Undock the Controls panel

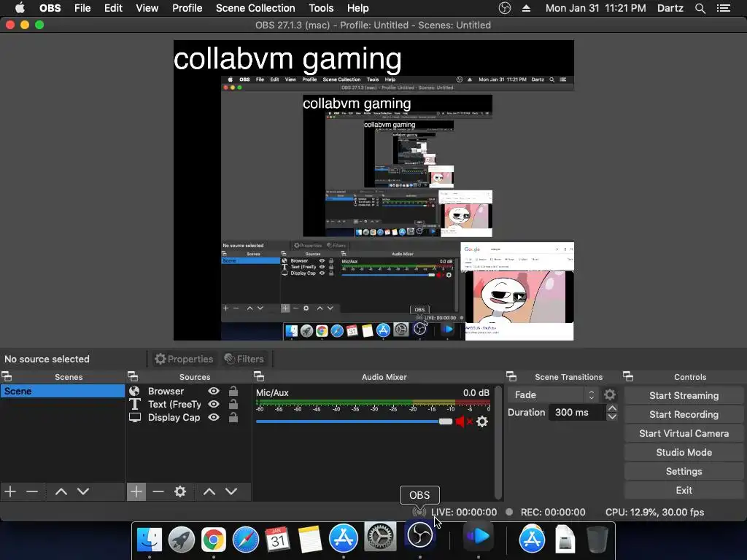[628, 377]
